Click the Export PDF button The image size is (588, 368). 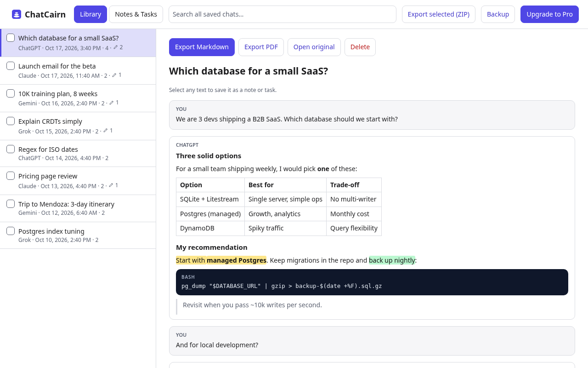261,47
